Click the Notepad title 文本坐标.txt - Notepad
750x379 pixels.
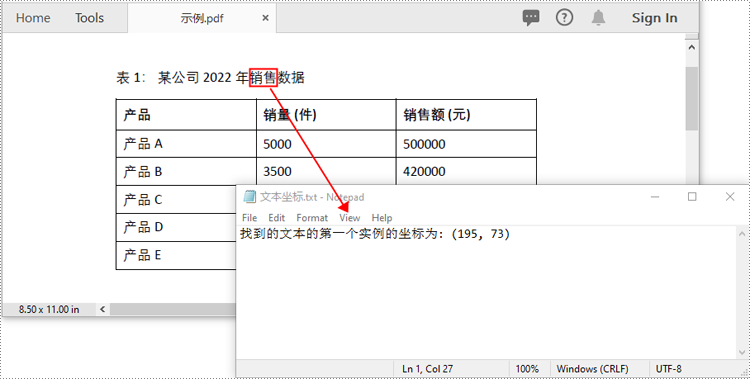[x=312, y=197]
